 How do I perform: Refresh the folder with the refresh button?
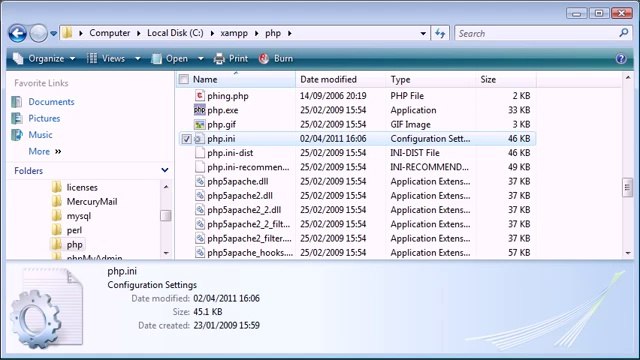tap(440, 33)
